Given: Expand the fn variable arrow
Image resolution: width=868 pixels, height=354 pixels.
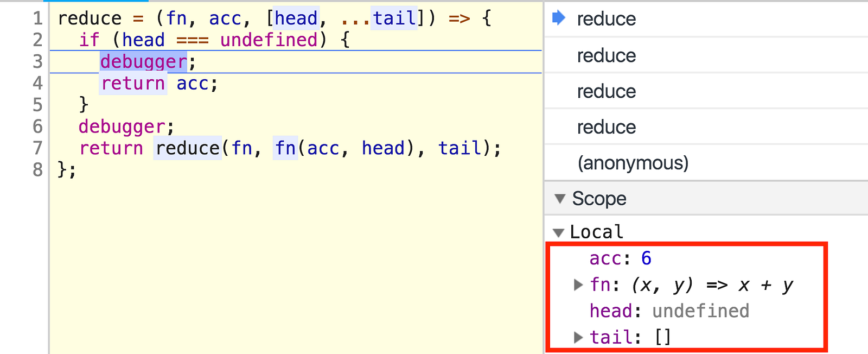Looking at the screenshot, I should tap(578, 285).
